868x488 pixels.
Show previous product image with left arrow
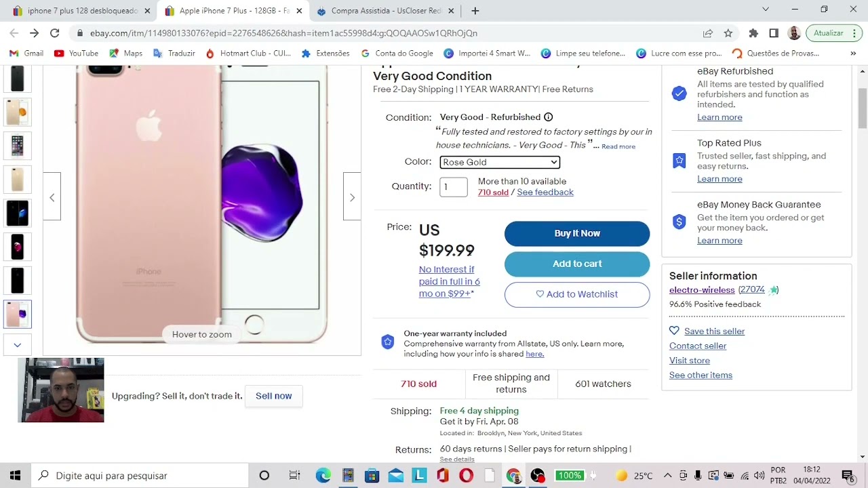pos(52,197)
